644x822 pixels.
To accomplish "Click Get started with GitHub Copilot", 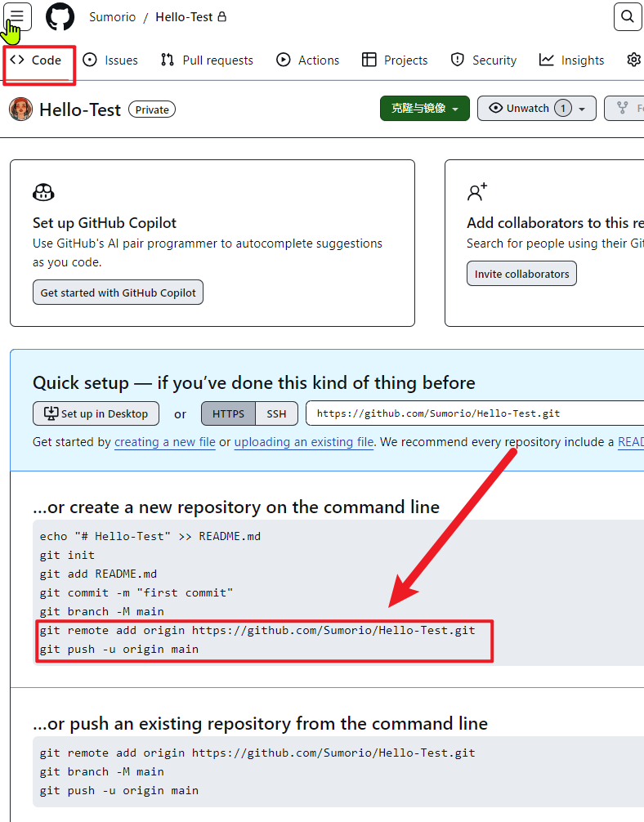I will point(118,293).
